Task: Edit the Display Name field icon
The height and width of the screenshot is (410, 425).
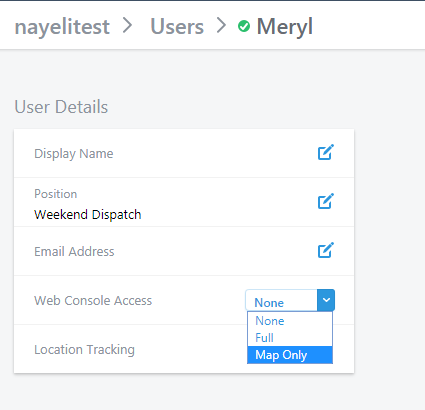Action: (x=326, y=152)
